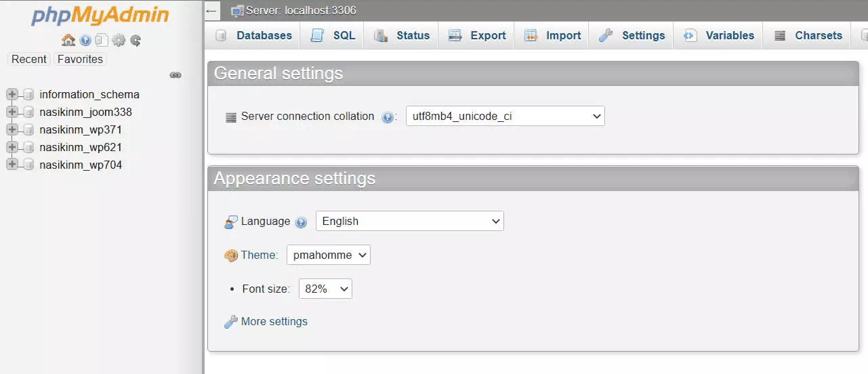Open Server connection collation dropdown
This screenshot has width=868, height=374.
tap(505, 117)
